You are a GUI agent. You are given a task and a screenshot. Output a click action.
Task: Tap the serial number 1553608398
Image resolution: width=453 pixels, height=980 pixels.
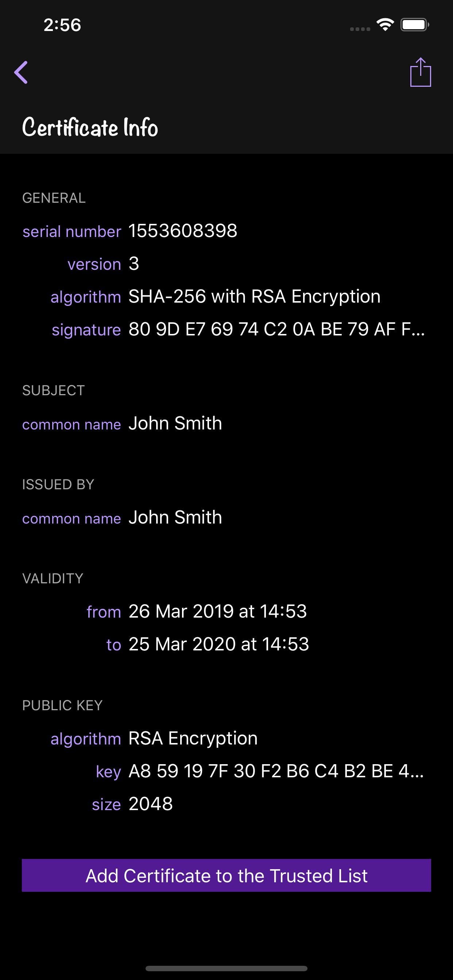[183, 230]
